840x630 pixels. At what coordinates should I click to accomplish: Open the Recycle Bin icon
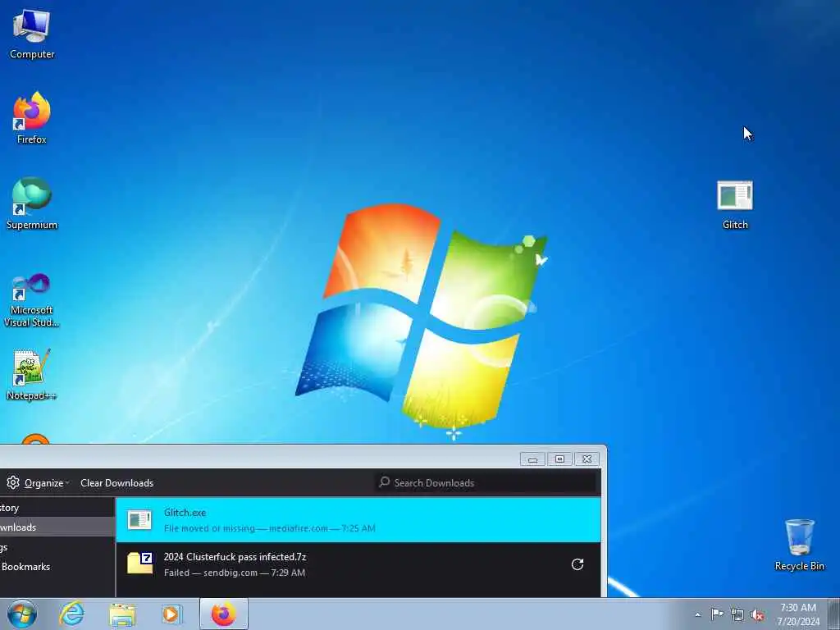point(799,545)
